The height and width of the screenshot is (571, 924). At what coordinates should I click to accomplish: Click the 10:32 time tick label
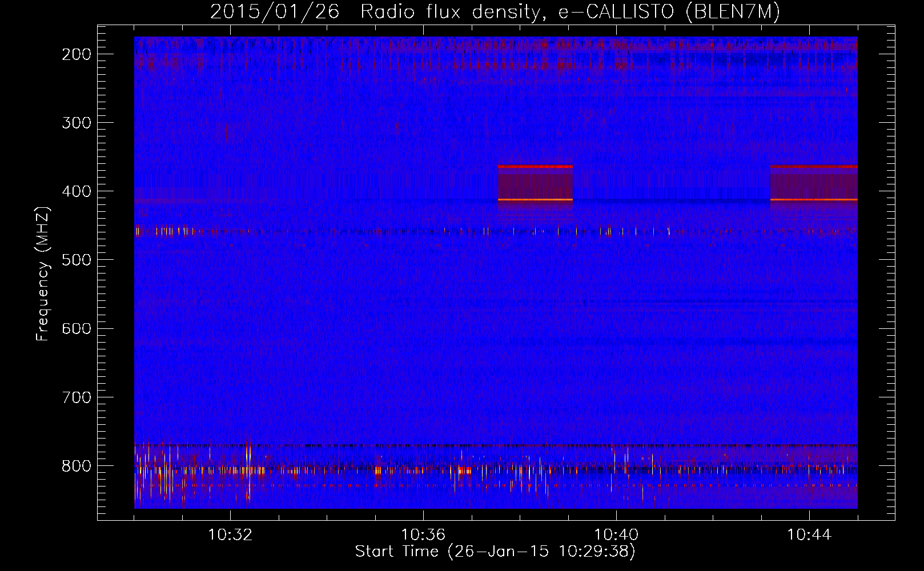pos(230,535)
